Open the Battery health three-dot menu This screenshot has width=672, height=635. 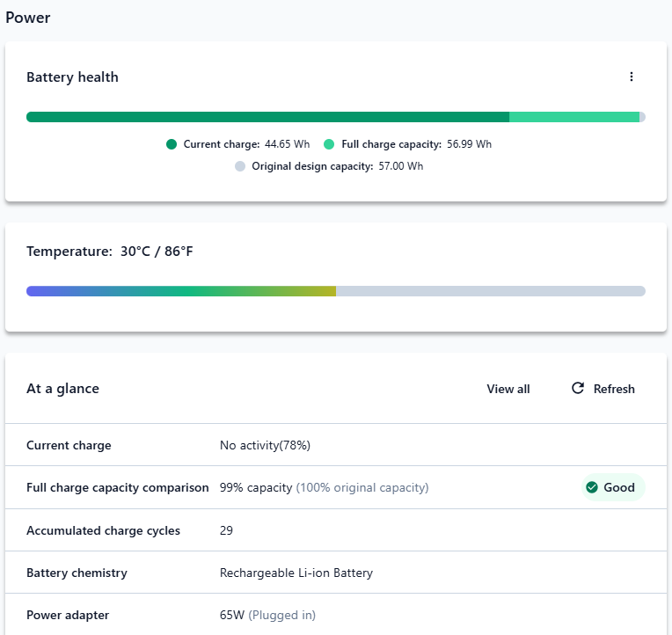[631, 77]
